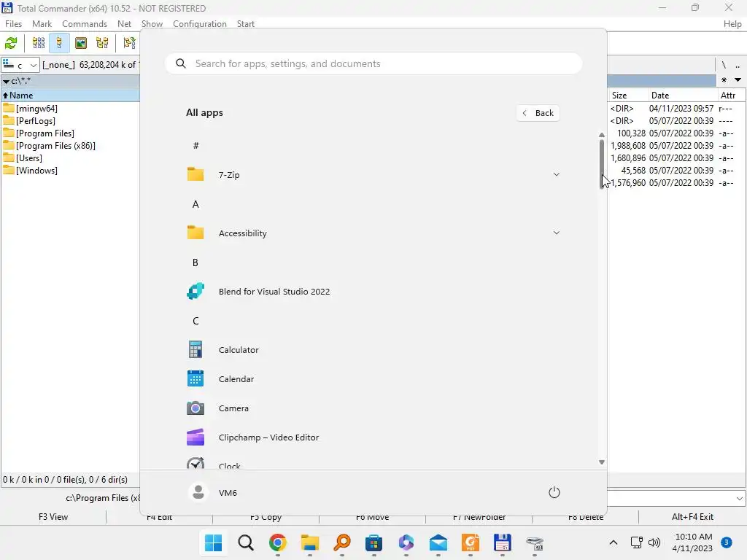
Task: Select the full details view icon
Action: pyautogui.click(x=59, y=43)
